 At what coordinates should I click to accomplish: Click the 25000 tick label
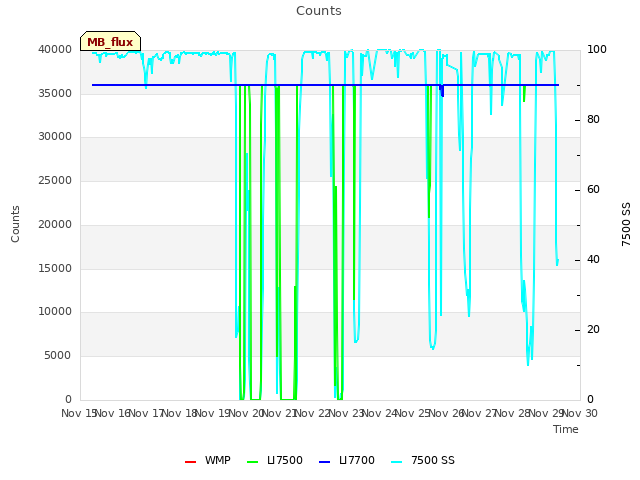[55, 180]
